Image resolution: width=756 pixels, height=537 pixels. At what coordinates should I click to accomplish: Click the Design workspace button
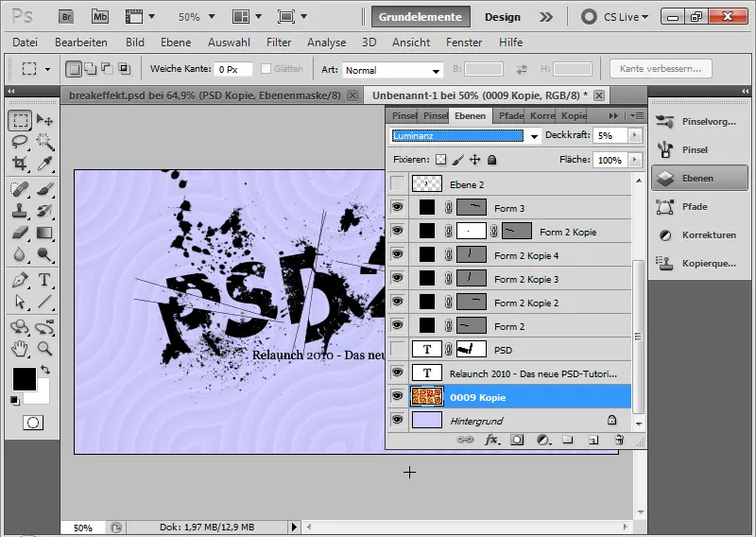coord(503,17)
